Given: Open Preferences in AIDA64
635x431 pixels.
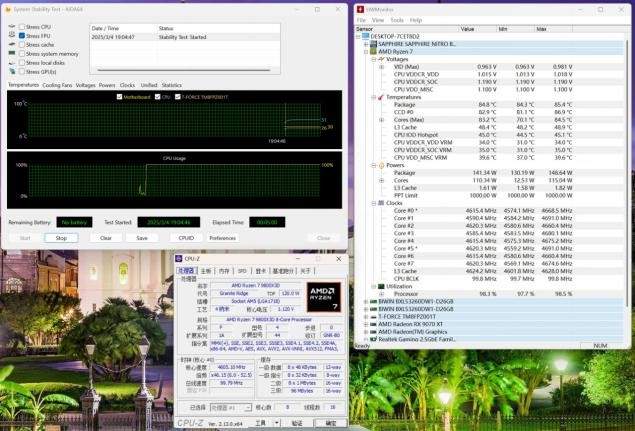Looking at the screenshot, I should (x=222, y=238).
